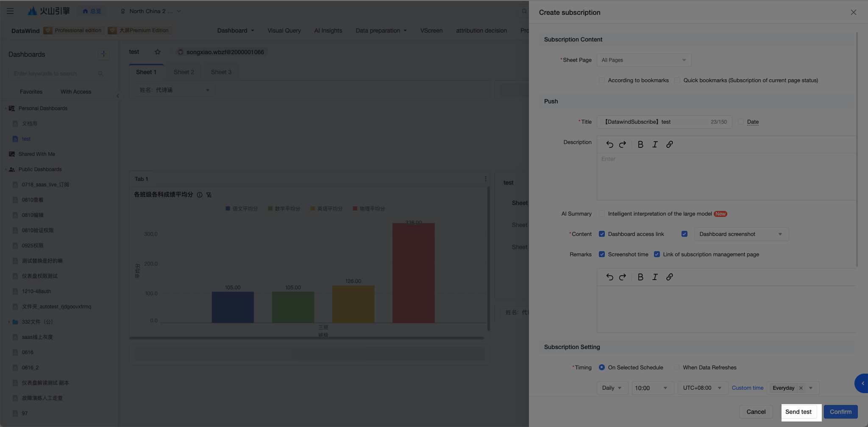Open the UTC+08:00 timezone dropdown

point(703,388)
